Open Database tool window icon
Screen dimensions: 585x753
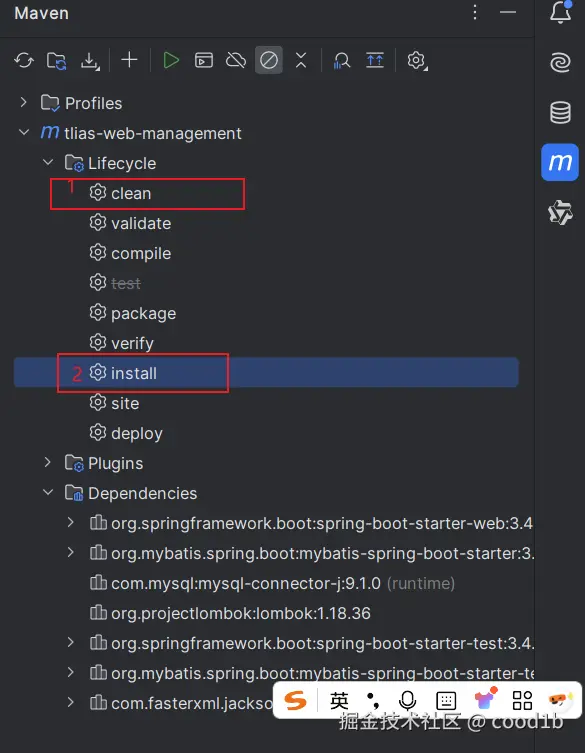click(560, 113)
